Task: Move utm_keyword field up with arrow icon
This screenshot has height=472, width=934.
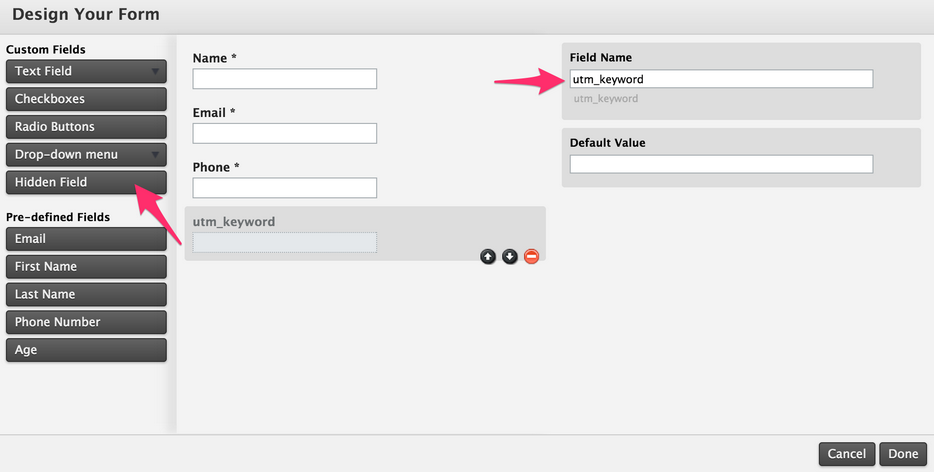Action: click(x=488, y=257)
